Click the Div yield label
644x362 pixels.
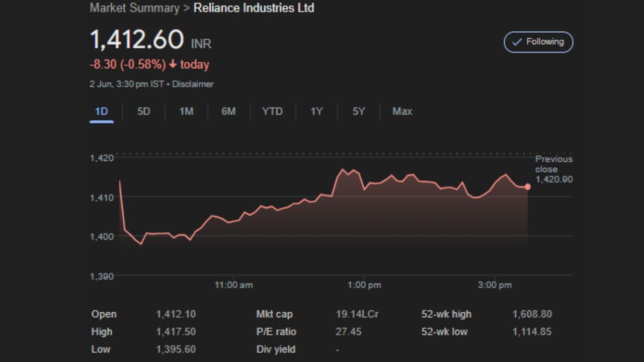276,349
